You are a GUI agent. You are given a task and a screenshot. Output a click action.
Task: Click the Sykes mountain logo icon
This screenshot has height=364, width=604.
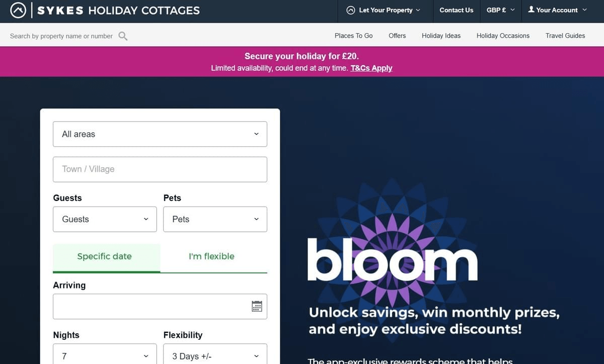click(18, 10)
